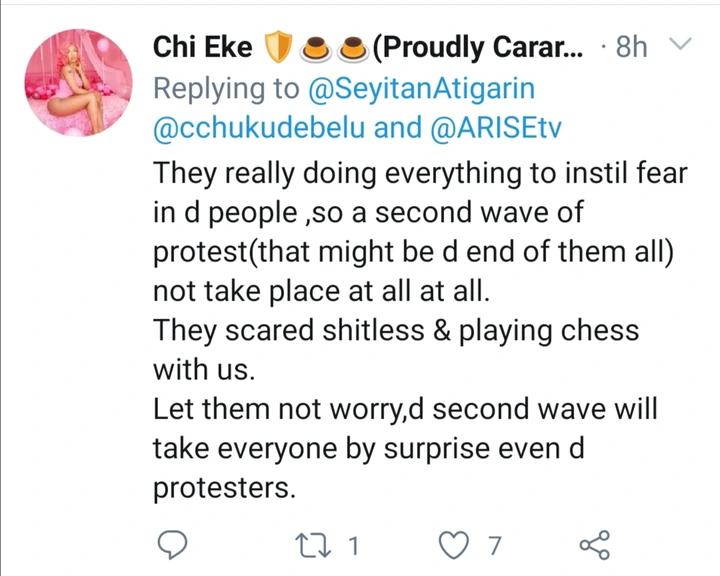The height and width of the screenshot is (576, 720).
Task: Like the tweet with the heart icon
Action: point(454,543)
